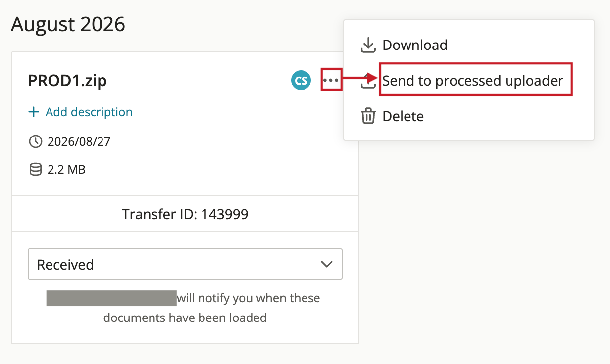
Task: Click the Add description link
Action: click(x=89, y=112)
